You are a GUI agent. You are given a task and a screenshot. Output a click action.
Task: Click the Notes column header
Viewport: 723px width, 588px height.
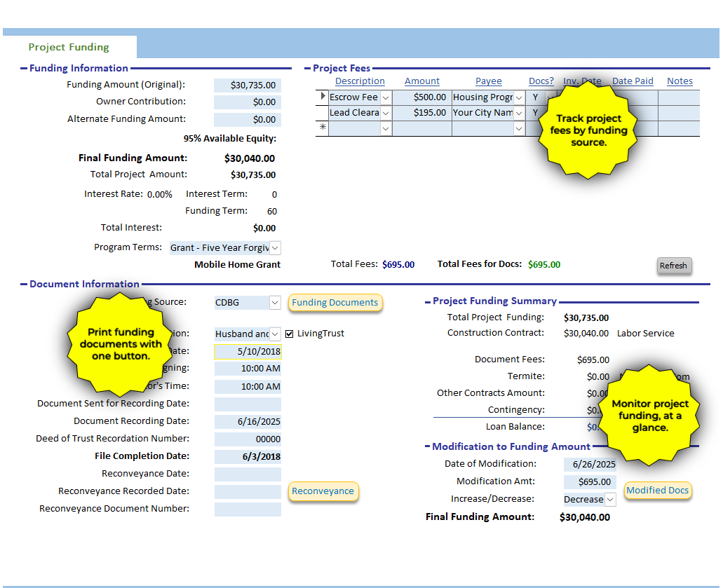[x=680, y=81]
